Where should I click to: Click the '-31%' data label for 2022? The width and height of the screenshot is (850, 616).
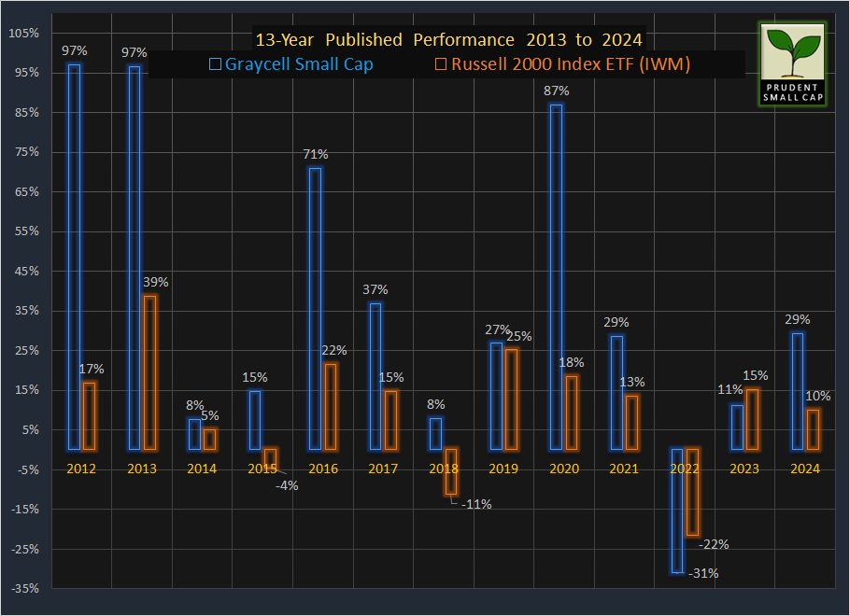click(703, 573)
